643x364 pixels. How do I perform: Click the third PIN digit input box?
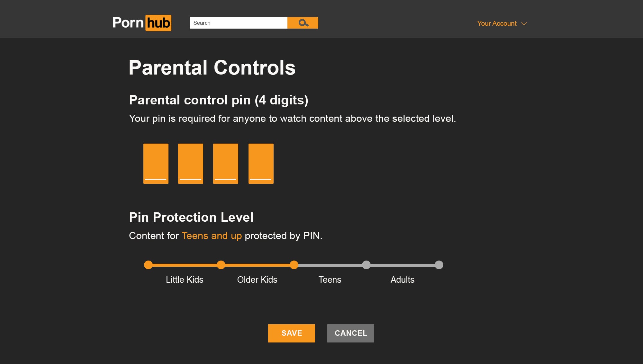(226, 163)
